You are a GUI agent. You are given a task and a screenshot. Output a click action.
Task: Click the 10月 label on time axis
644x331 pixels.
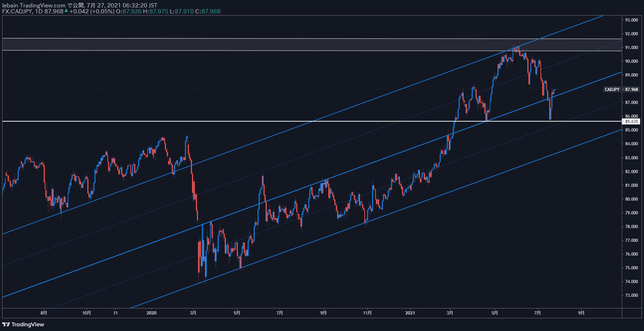point(87,313)
